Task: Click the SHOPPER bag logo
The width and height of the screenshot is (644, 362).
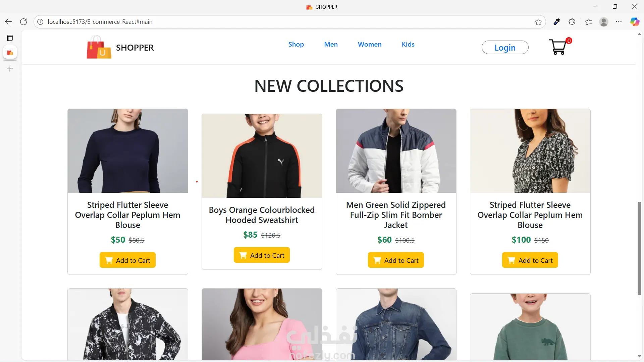Action: [99, 48]
